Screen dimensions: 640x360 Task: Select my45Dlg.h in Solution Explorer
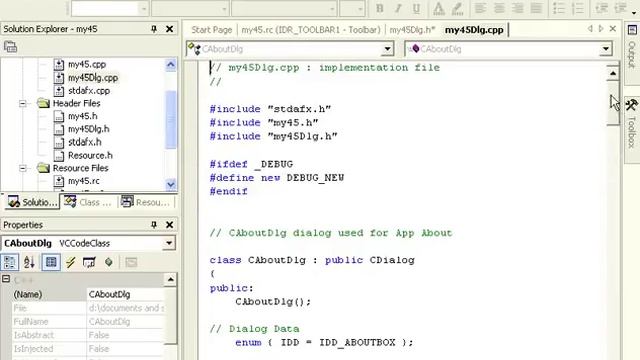tap(89, 129)
